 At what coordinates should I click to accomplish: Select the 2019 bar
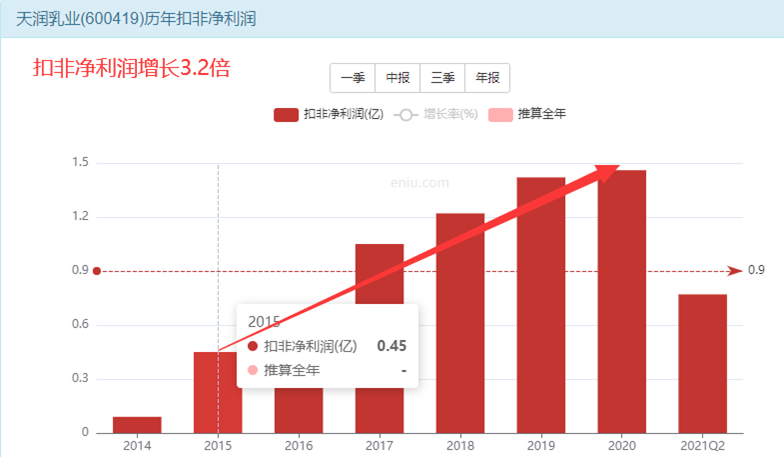click(x=541, y=305)
